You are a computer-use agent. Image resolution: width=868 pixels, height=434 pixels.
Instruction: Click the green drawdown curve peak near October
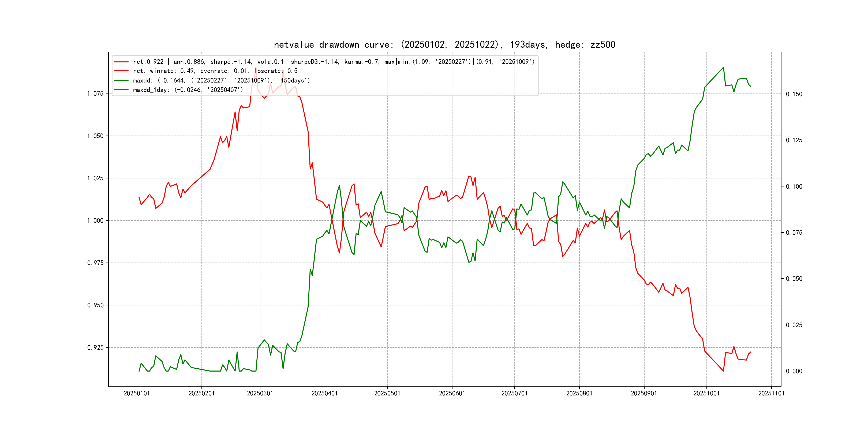tap(723, 68)
